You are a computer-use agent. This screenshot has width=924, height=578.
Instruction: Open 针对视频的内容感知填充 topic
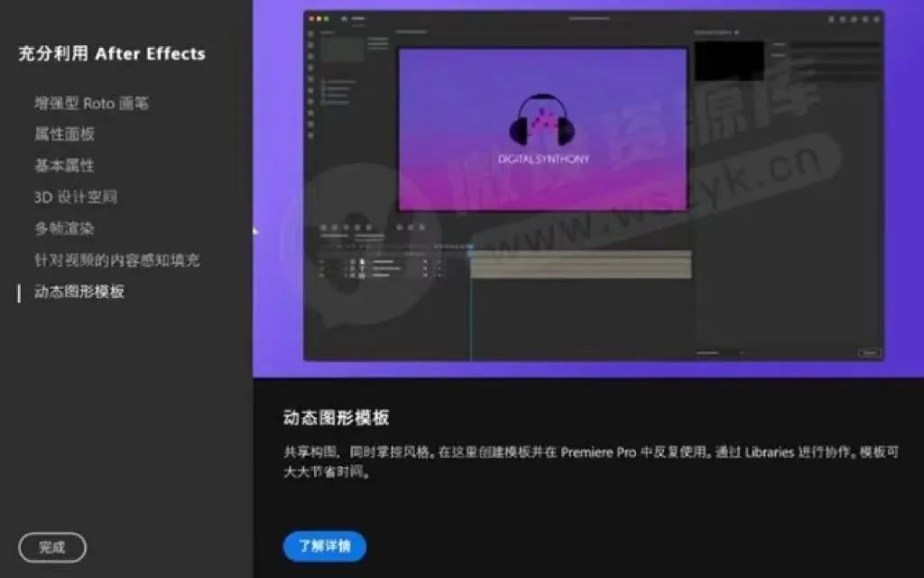(x=116, y=260)
